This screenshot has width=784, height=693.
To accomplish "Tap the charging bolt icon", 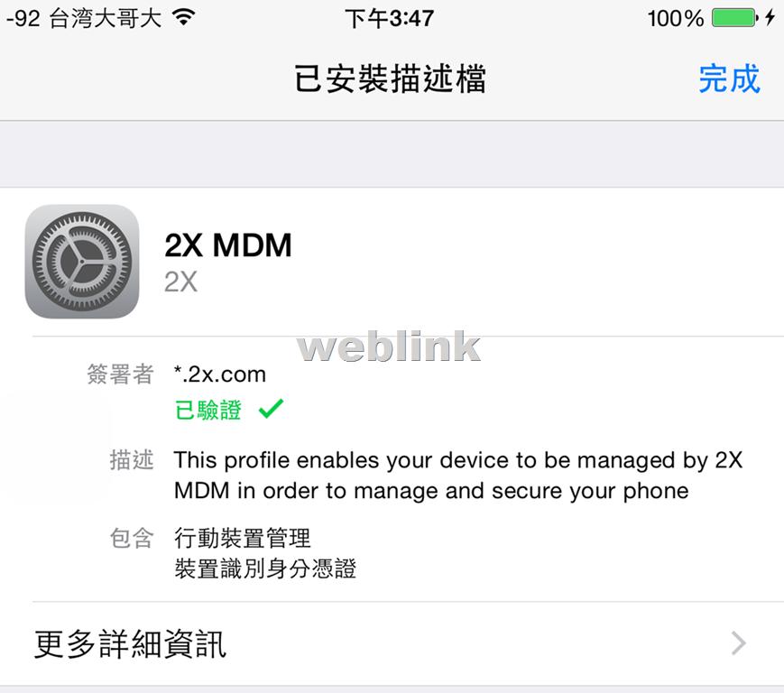I will (x=770, y=18).
